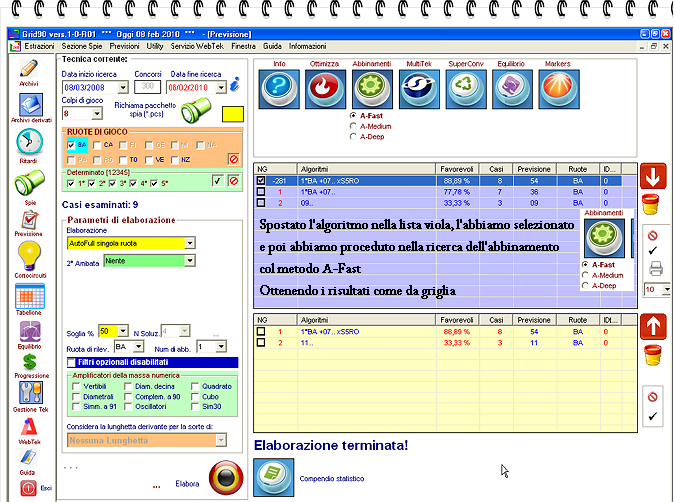Click the Markers orange globe button
This screenshot has width=675, height=502.
pos(559,89)
